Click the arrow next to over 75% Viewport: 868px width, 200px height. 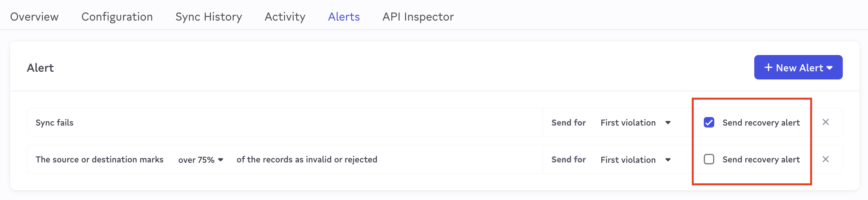click(x=220, y=160)
